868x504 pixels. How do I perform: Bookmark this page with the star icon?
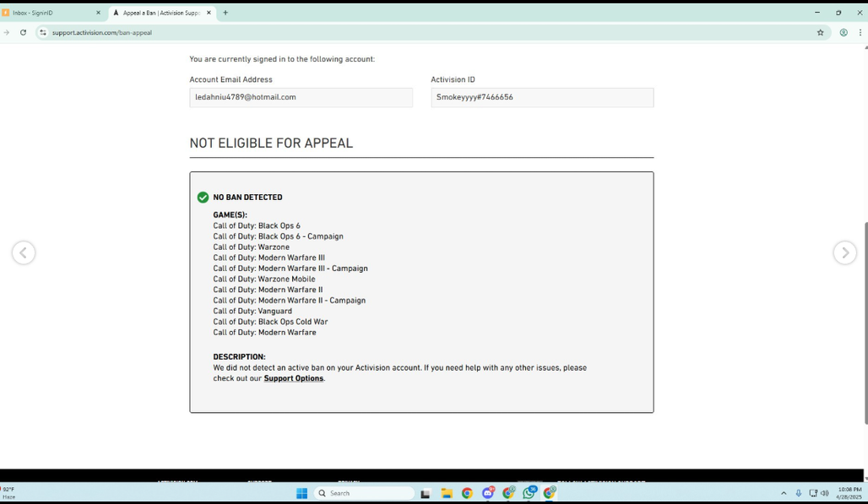pos(821,33)
